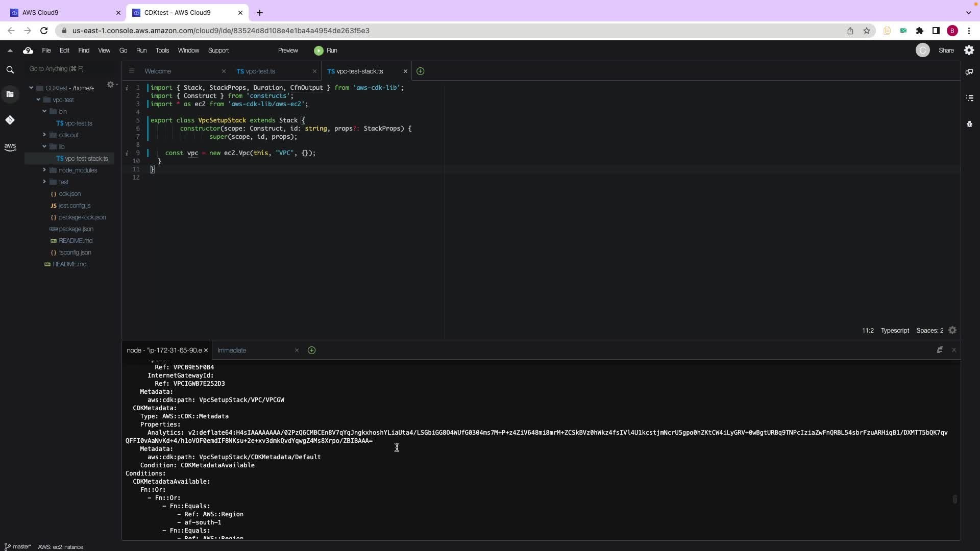Open the Outline panel on the right
Screen dimensions: 980x551
969,98
